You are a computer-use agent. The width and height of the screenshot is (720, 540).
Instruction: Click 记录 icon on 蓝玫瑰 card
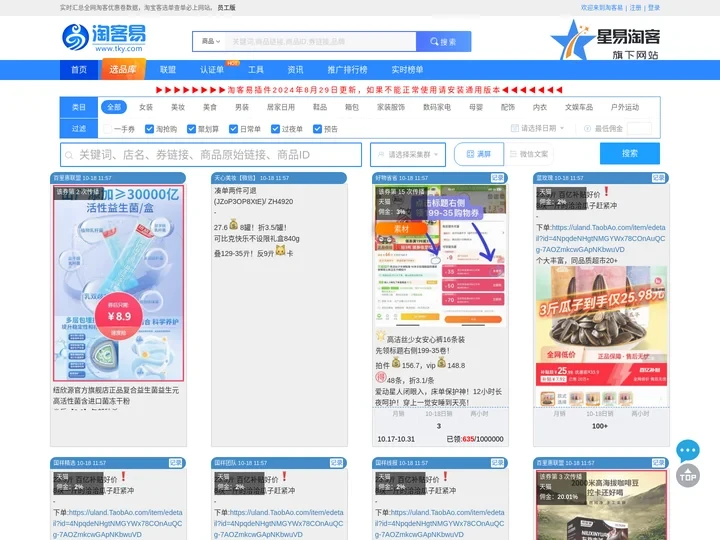click(658, 178)
